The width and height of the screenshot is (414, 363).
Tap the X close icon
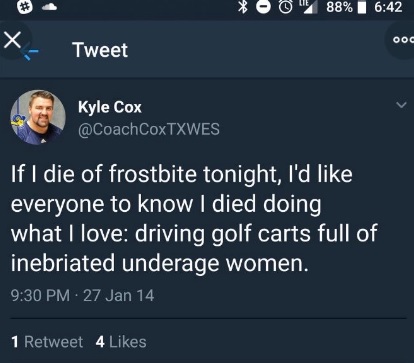[x=12, y=40]
